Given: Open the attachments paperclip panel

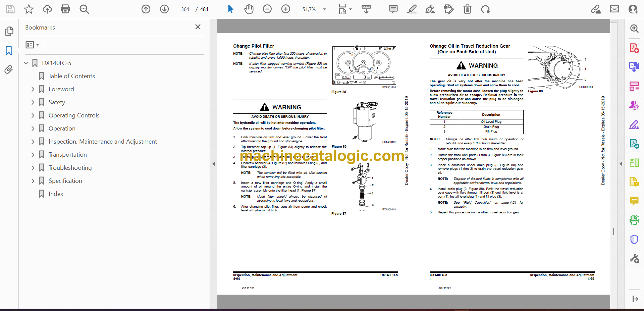Looking at the screenshot, I should tap(9, 69).
